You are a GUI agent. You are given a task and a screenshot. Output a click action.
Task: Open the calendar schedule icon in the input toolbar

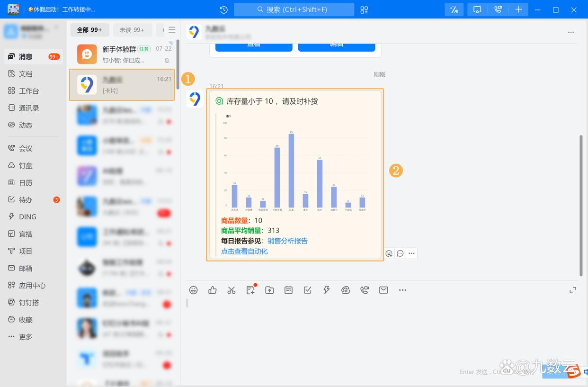click(x=288, y=290)
